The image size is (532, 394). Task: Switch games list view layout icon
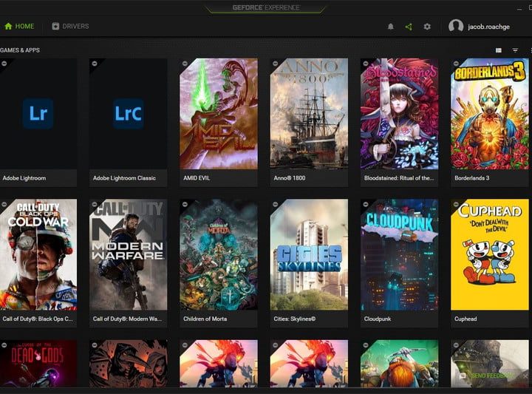(x=499, y=50)
